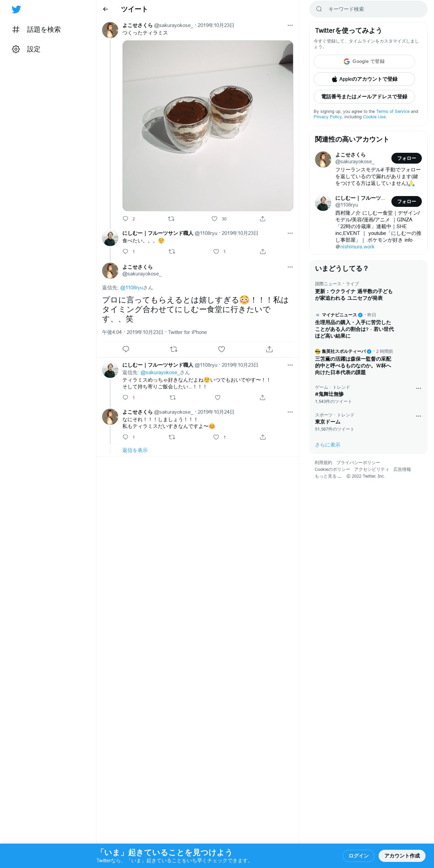Open the Twitter bird home logo
This screenshot has height=868, width=434.
tap(16, 9)
